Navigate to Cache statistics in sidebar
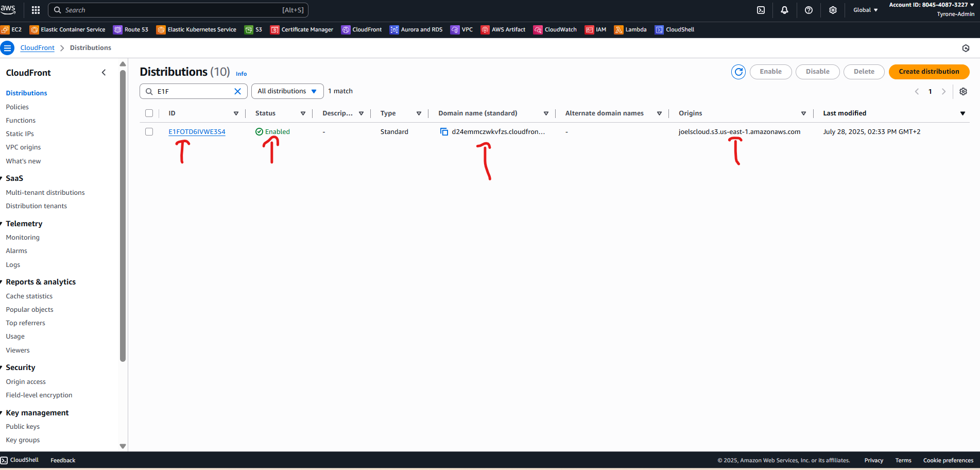 point(29,296)
